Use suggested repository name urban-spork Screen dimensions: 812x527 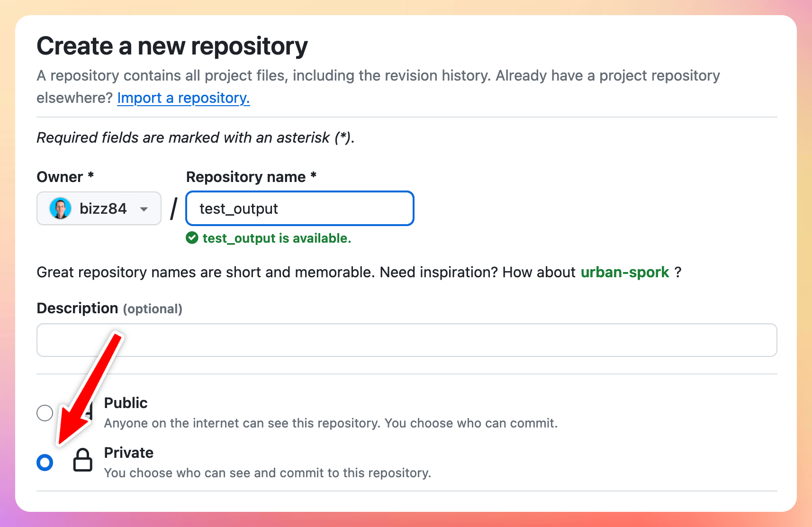[x=625, y=272]
